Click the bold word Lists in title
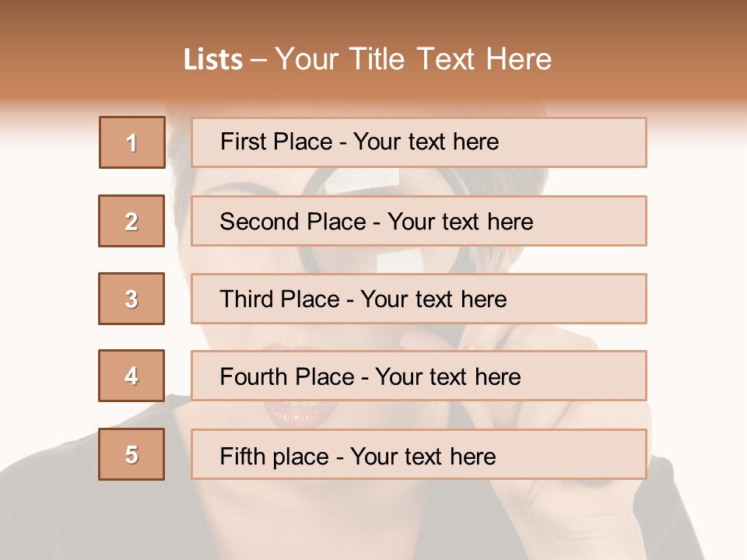Image resolution: width=747 pixels, height=560 pixels. 213,60
